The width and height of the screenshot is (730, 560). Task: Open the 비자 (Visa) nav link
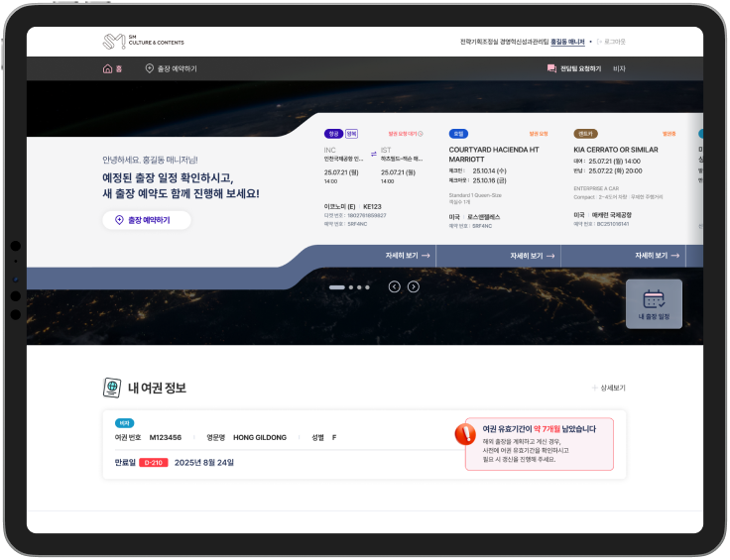tap(619, 69)
